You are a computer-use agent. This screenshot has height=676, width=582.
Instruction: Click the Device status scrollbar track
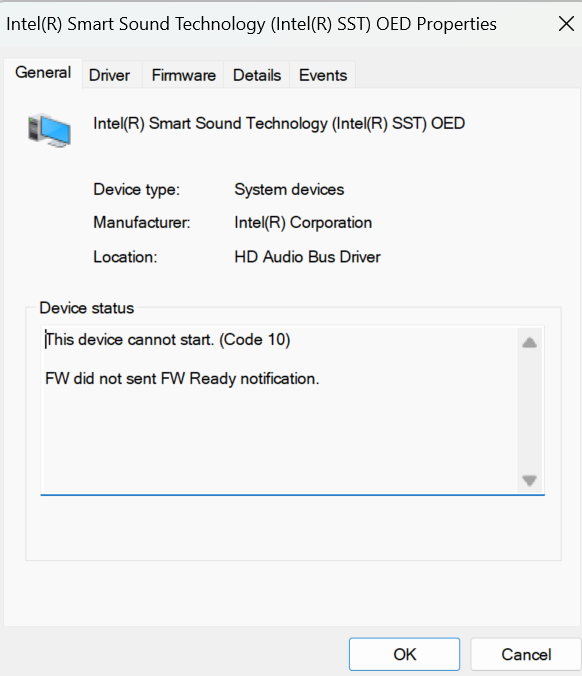(x=529, y=412)
